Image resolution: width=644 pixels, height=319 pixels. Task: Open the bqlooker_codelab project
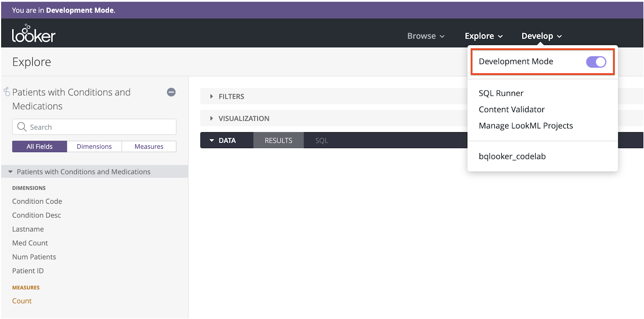[512, 156]
